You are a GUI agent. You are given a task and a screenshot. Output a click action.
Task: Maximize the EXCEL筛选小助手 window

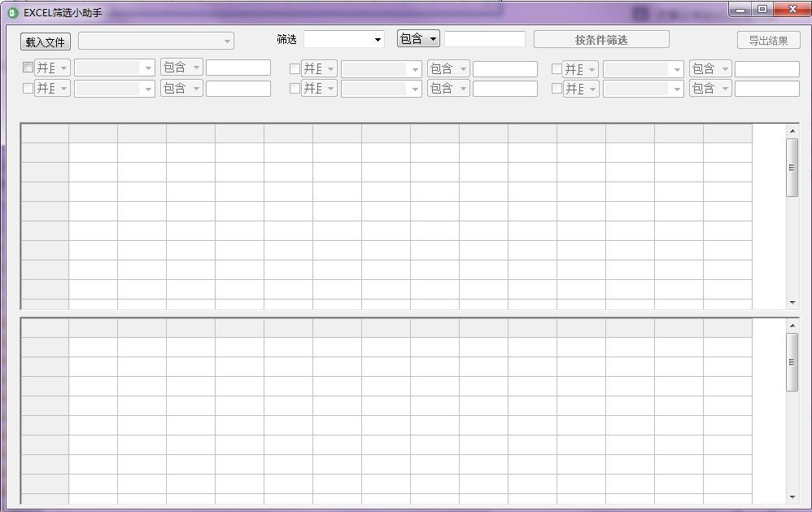[762, 10]
